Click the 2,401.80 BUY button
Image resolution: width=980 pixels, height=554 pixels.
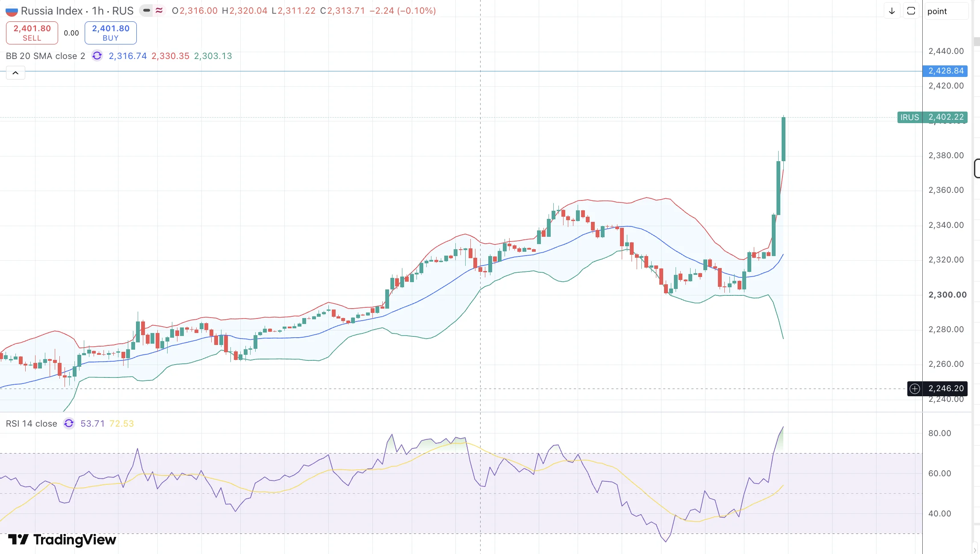pos(111,33)
